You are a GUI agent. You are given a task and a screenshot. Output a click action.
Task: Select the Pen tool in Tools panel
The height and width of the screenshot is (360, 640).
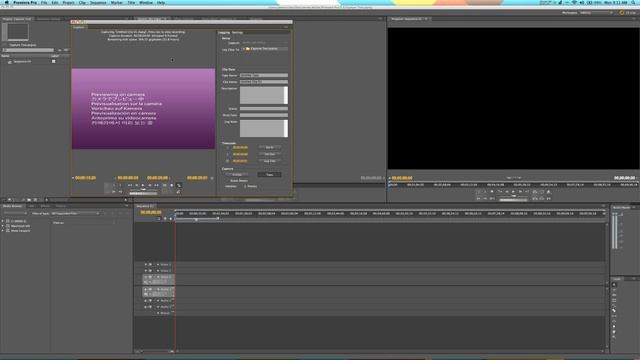click(x=614, y=327)
